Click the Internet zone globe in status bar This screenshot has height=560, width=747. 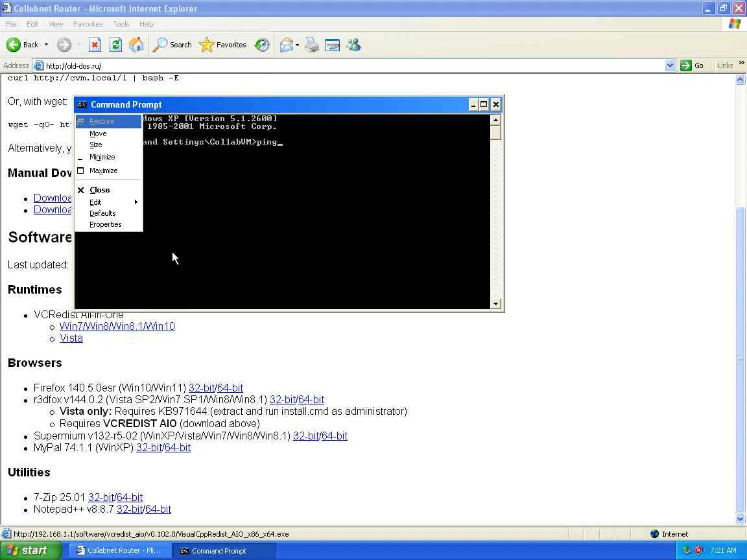click(654, 534)
